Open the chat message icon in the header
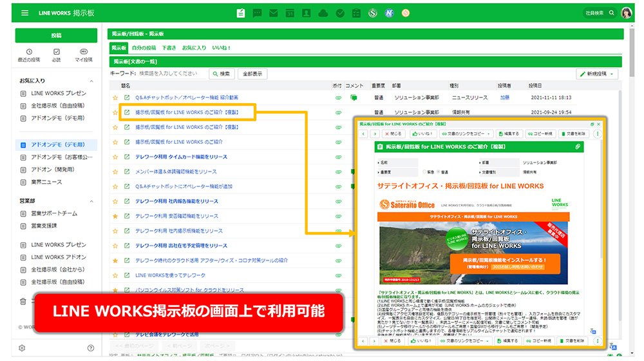This screenshot has height=361, width=644. [257, 13]
